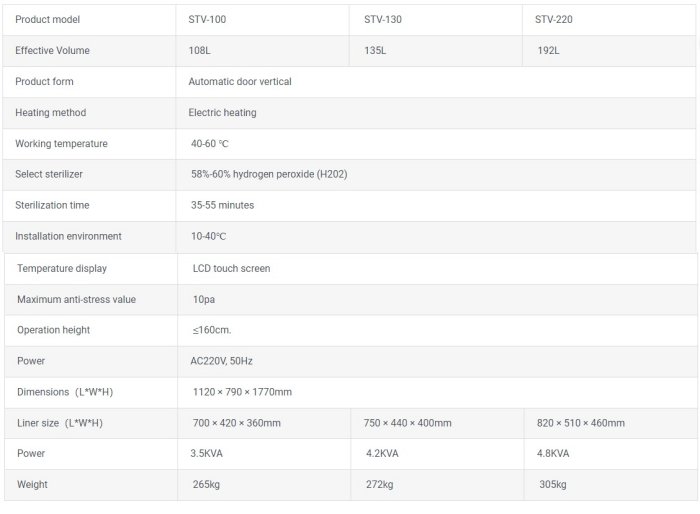
Task: Click the 35-55 minutes sterilization time
Action: [x=221, y=205]
